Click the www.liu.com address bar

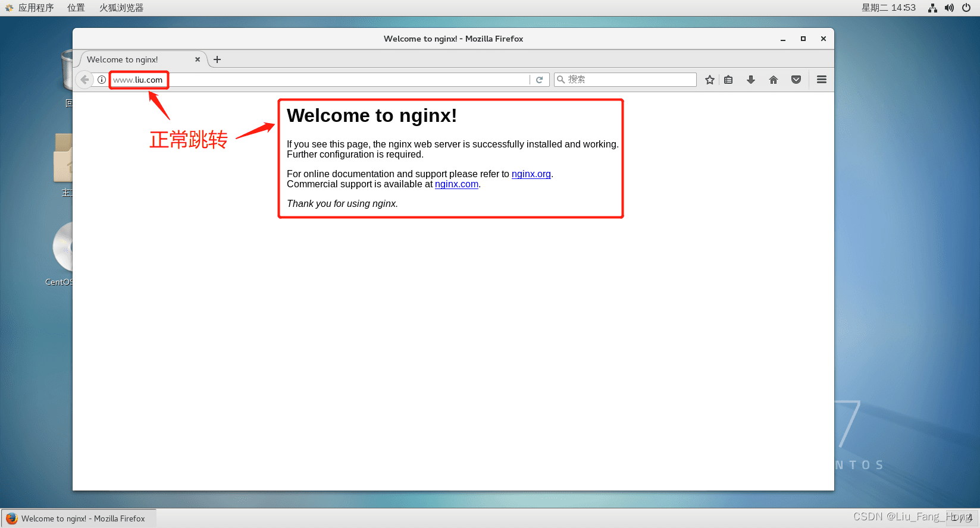(x=320, y=80)
